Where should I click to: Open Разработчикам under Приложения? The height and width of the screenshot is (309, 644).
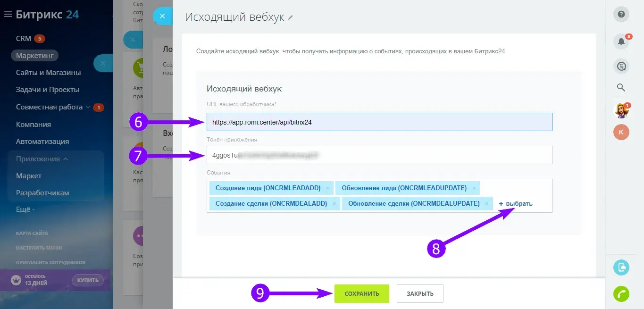[x=42, y=193]
